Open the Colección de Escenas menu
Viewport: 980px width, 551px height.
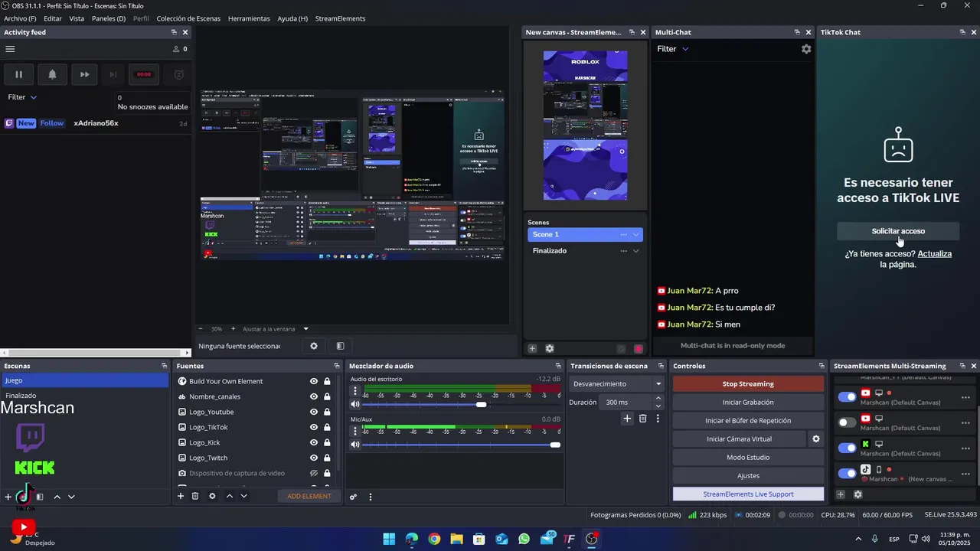pyautogui.click(x=188, y=18)
